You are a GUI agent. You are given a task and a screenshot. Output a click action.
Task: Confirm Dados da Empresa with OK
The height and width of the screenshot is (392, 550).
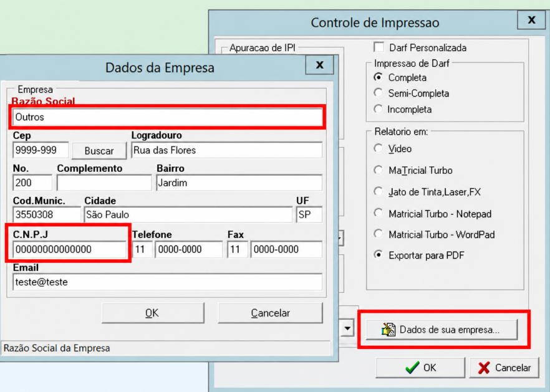pyautogui.click(x=153, y=313)
